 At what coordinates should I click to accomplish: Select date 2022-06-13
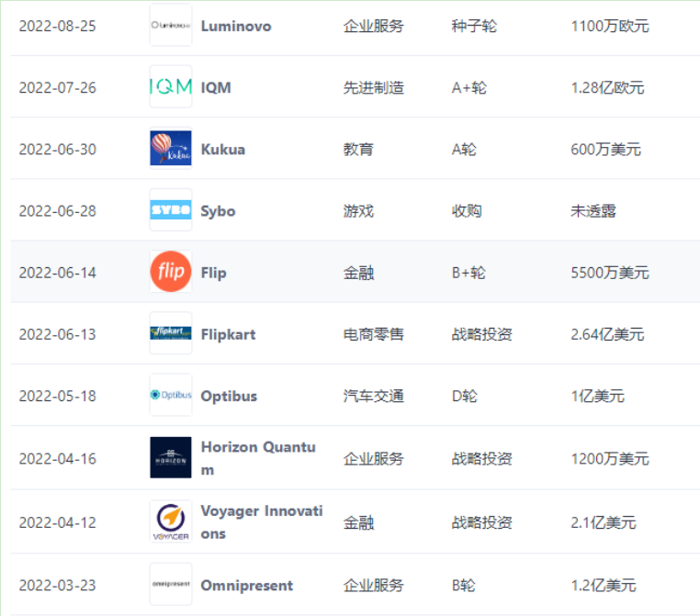coord(58,334)
